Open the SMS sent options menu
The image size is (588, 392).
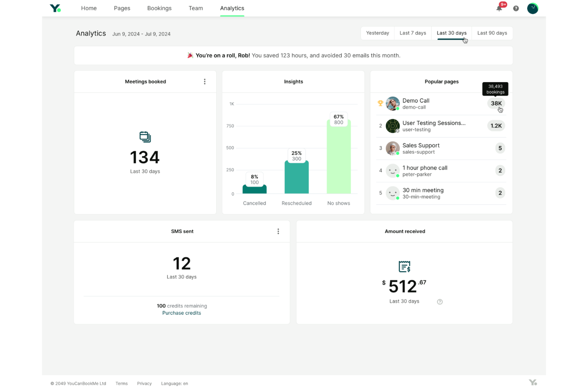tap(278, 231)
